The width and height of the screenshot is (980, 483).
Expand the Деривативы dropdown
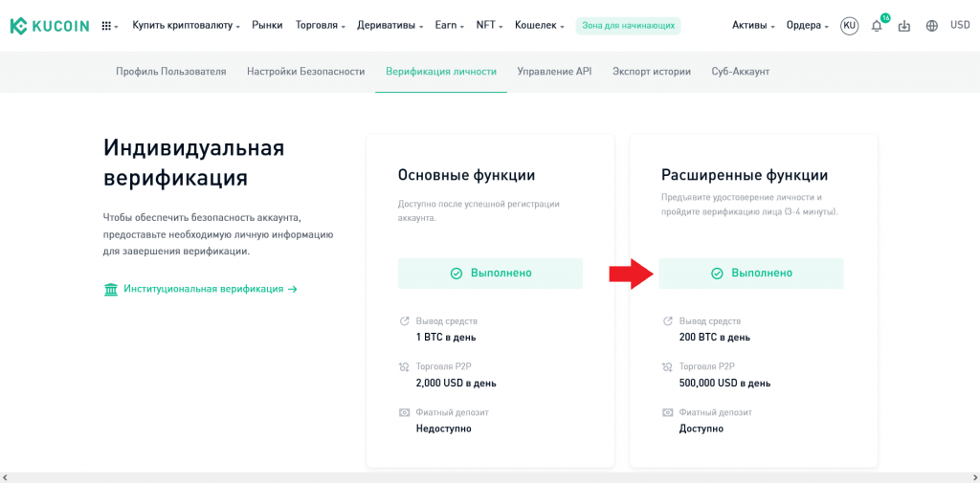390,26
